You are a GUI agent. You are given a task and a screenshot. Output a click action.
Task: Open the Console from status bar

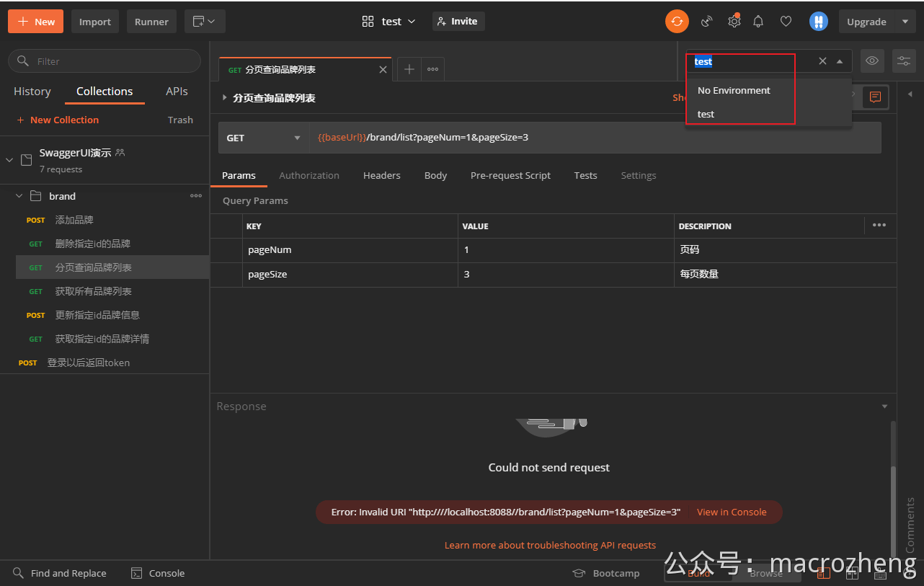pos(158,573)
